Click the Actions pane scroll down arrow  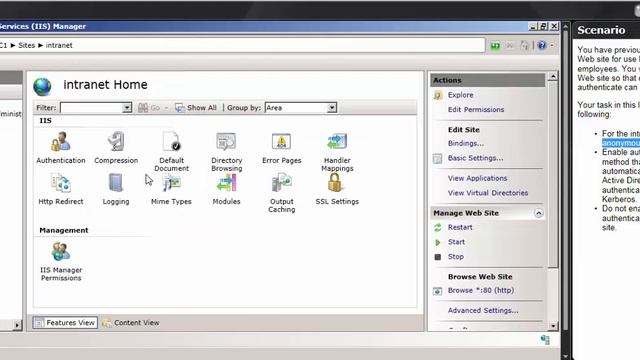click(x=553, y=326)
